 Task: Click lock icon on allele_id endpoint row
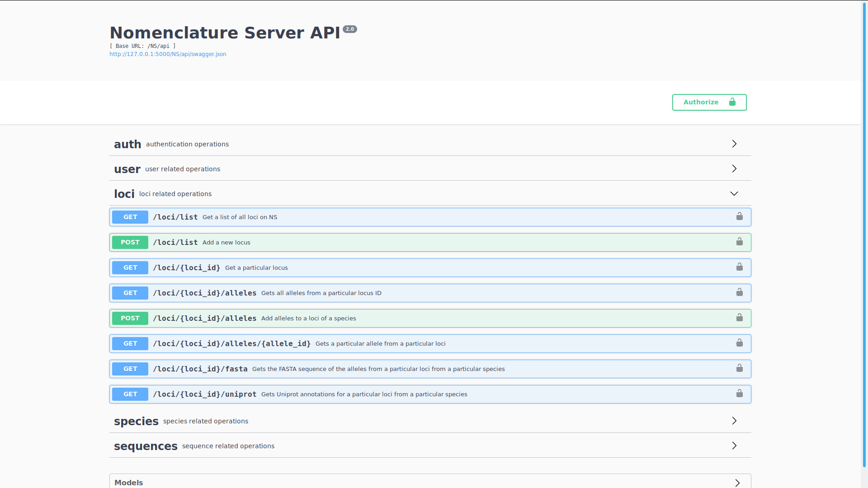pos(739,343)
